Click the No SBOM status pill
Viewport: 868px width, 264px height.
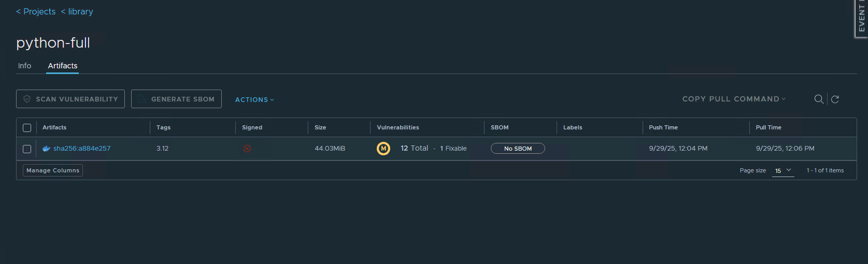click(518, 149)
